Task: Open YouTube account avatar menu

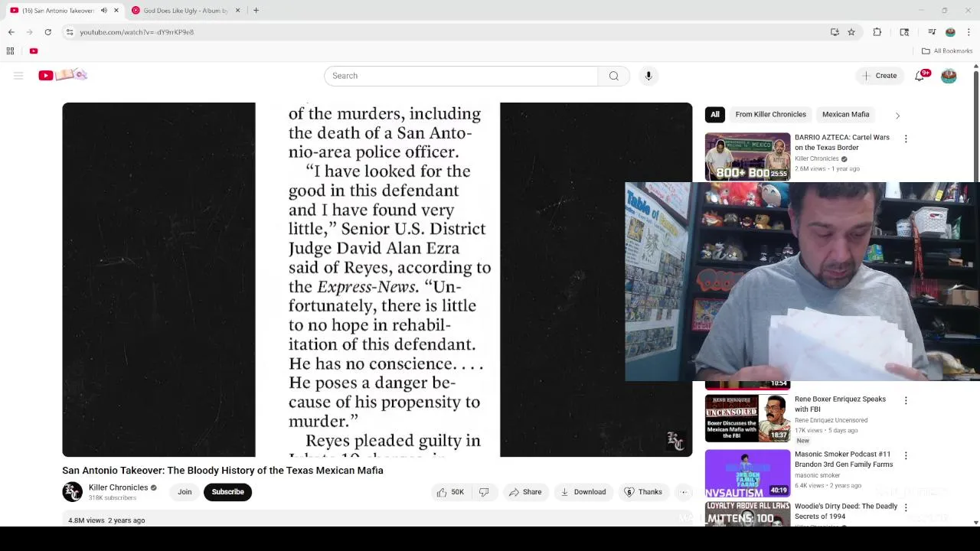Action: (949, 76)
